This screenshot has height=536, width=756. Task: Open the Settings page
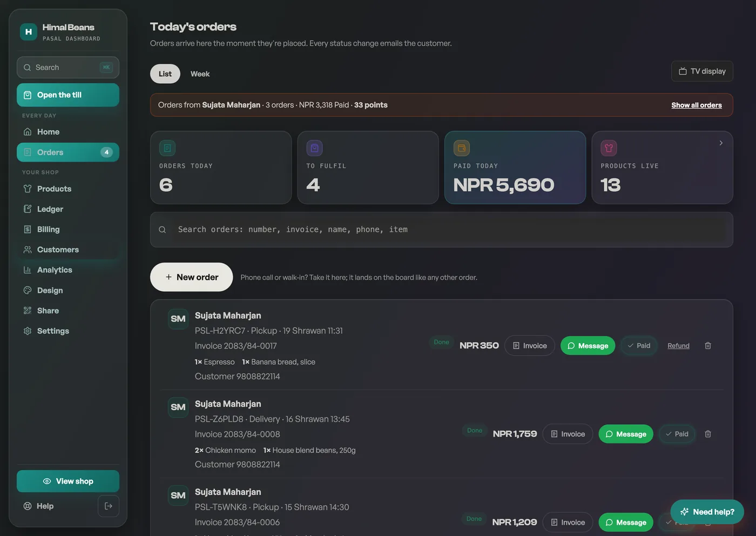[x=68, y=331]
